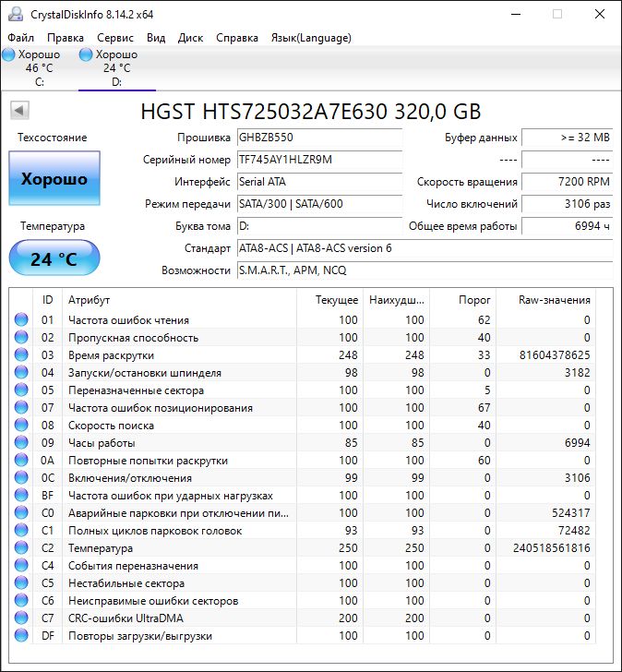Click the serial number field

318,160
